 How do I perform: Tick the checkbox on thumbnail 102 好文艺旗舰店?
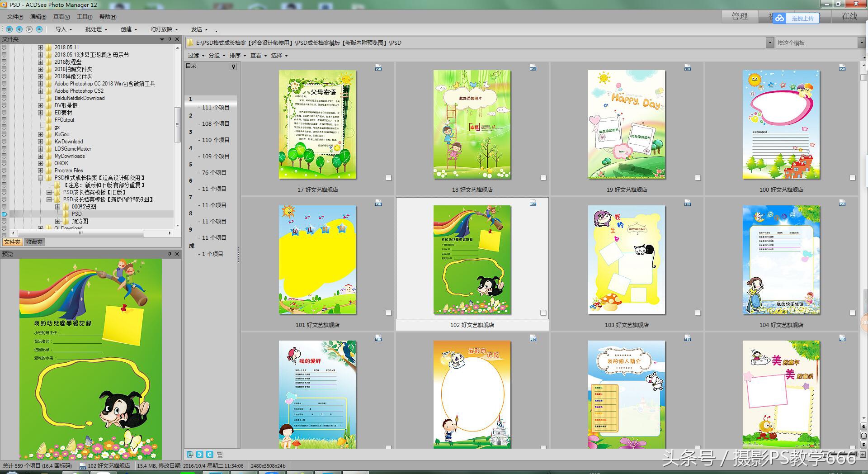(543, 313)
